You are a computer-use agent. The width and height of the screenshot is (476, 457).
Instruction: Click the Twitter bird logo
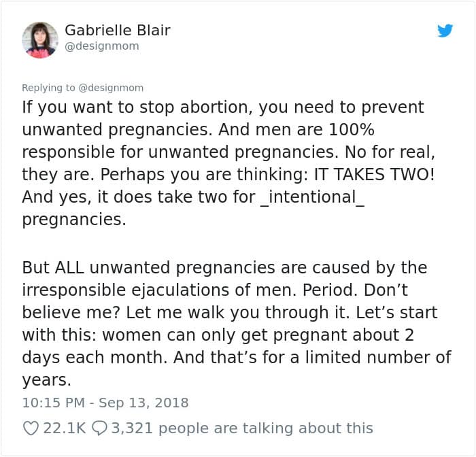point(445,31)
